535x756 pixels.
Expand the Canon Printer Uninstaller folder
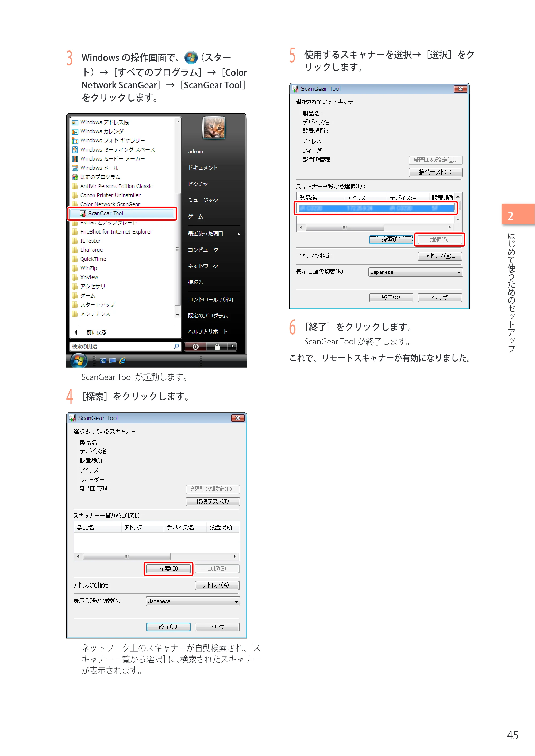106,195
